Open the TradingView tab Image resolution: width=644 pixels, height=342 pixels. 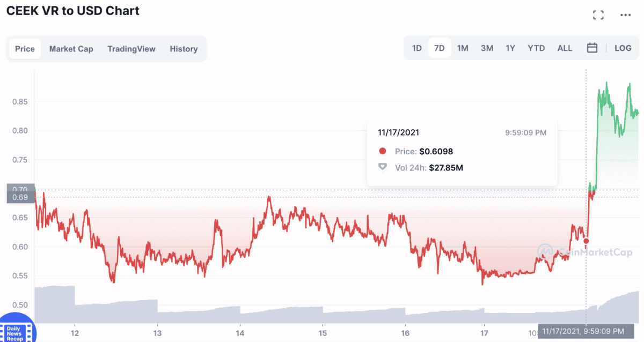pos(131,49)
